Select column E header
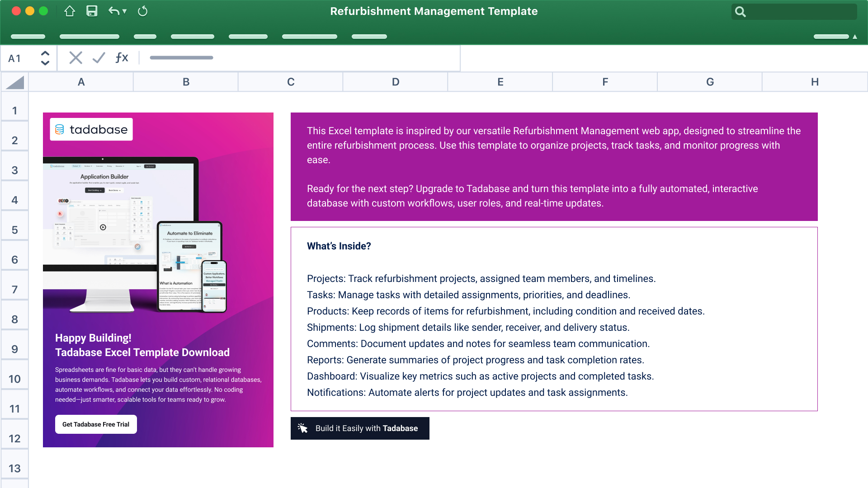This screenshot has height=488, width=868. point(500,82)
